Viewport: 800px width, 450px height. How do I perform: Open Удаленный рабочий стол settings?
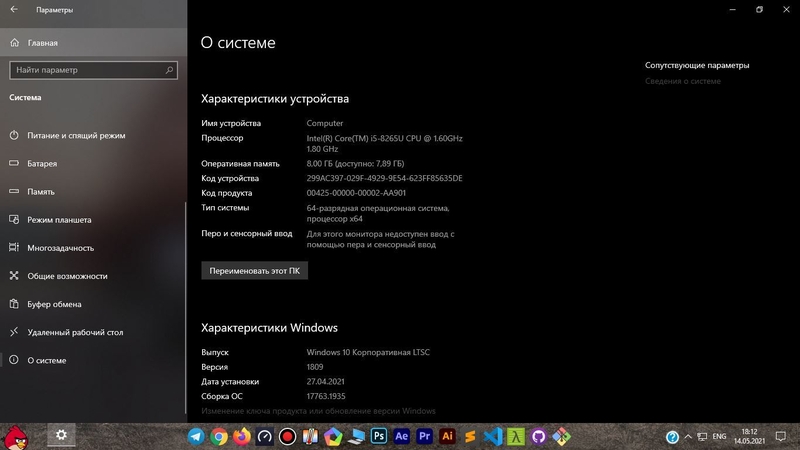coord(93,332)
